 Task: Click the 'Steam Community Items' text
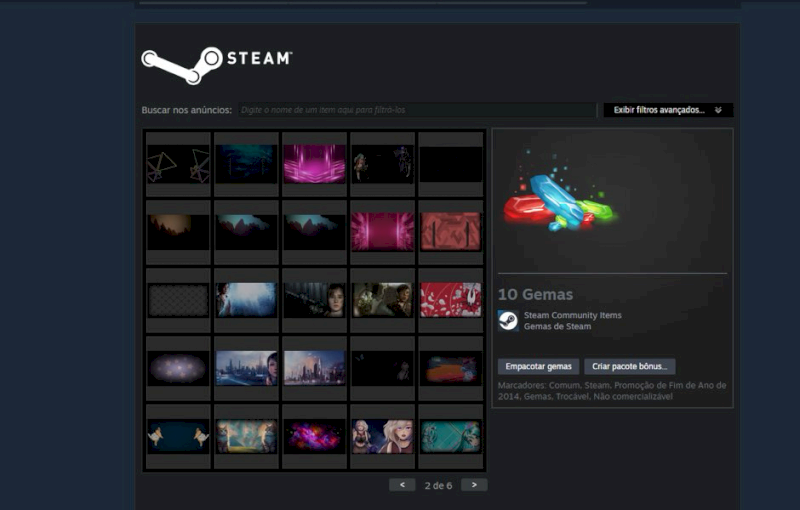pyautogui.click(x=572, y=315)
